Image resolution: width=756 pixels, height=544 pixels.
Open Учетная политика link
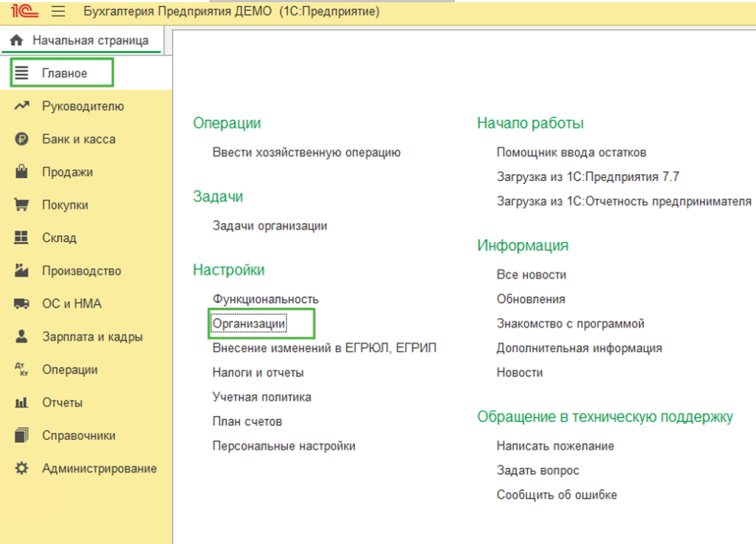coord(262,397)
